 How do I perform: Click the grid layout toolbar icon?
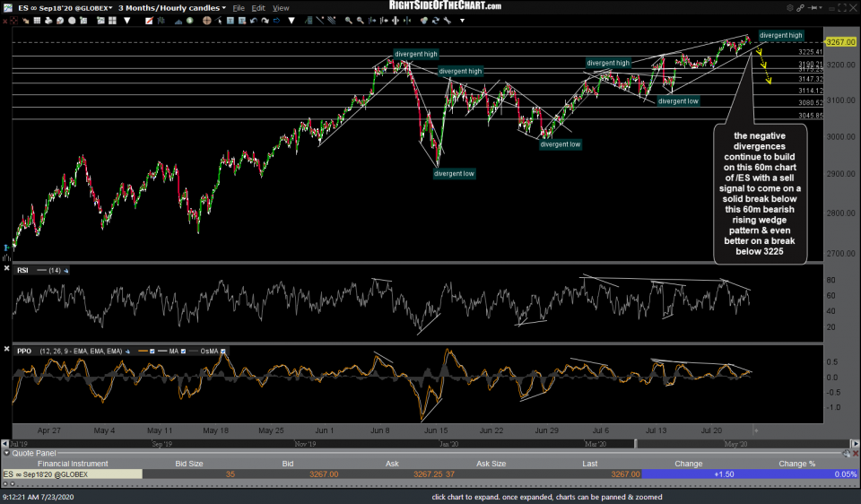(37, 21)
